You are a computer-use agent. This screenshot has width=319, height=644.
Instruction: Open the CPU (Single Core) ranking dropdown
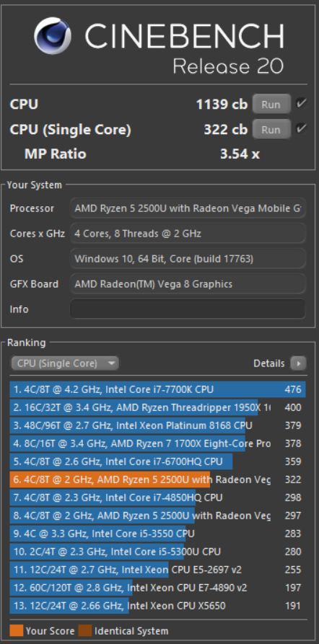pos(65,363)
